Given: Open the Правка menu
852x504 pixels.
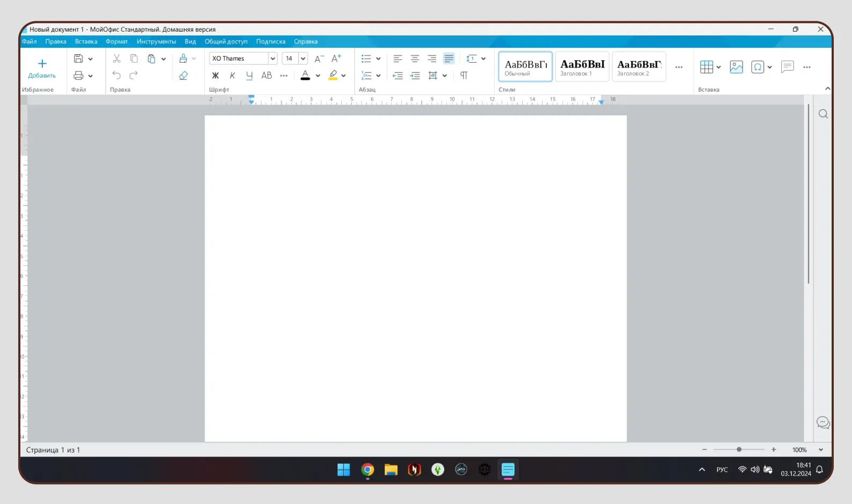Looking at the screenshot, I should (x=56, y=41).
